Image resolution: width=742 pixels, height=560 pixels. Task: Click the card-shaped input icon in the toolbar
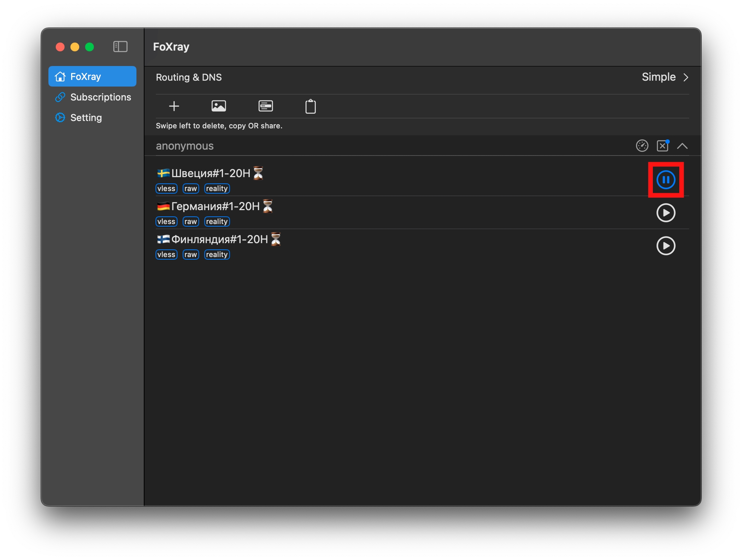point(266,106)
